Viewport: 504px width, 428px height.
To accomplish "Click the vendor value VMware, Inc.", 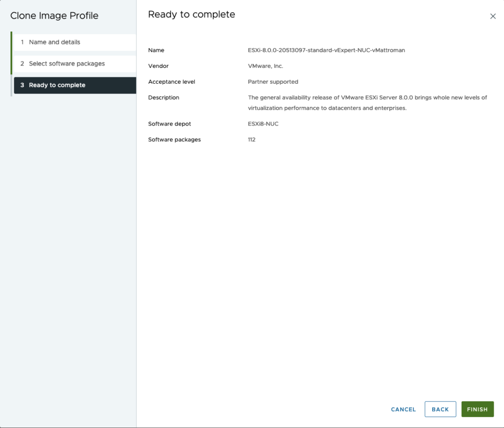I will click(x=265, y=66).
